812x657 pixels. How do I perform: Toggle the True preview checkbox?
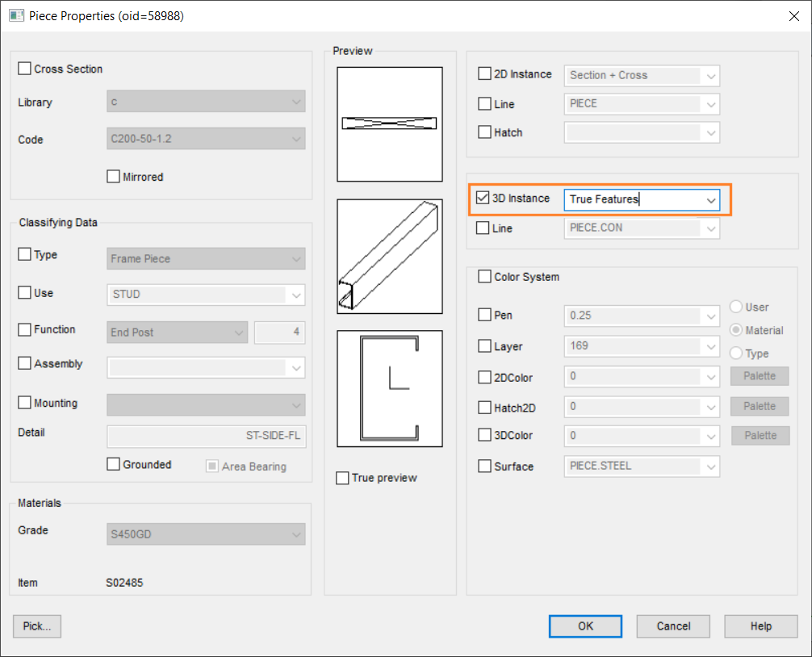tap(343, 479)
